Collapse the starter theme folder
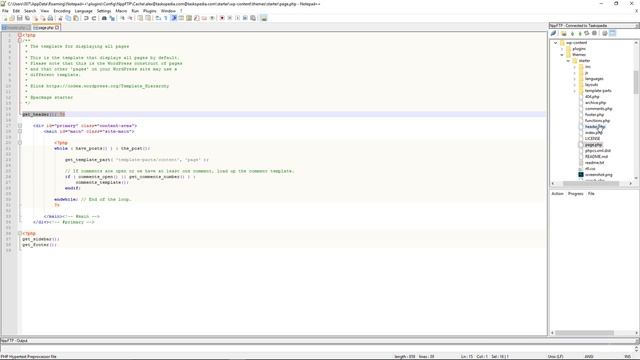Viewport: 640px width, 360px height. pos(568,60)
